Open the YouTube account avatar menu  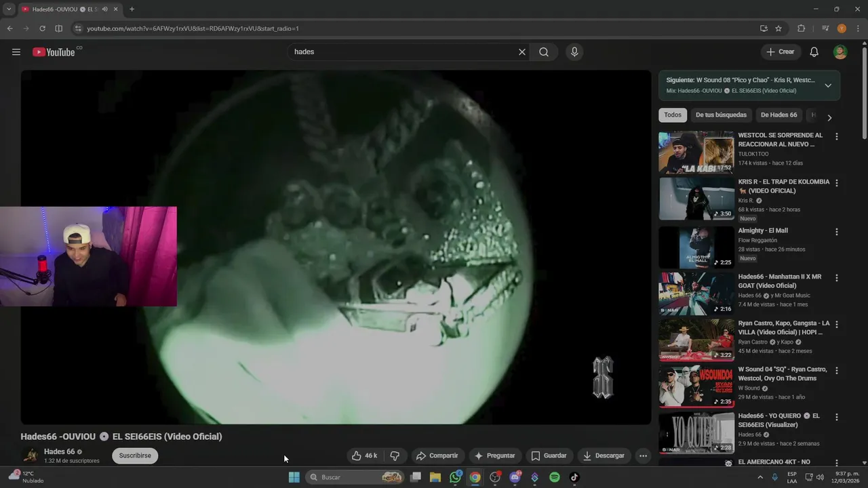(840, 52)
